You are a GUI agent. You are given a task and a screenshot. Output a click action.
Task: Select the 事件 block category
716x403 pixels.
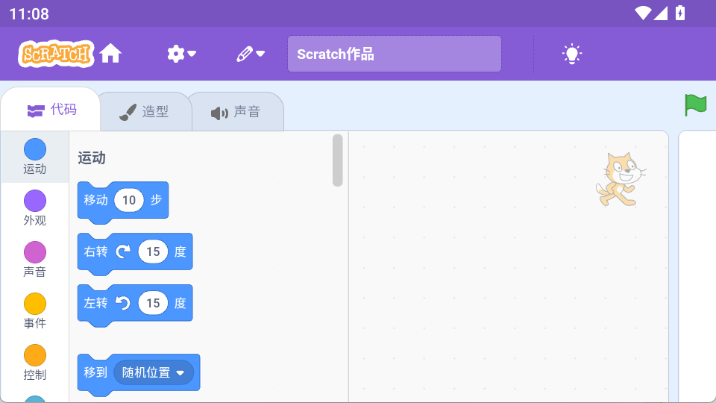tap(35, 311)
